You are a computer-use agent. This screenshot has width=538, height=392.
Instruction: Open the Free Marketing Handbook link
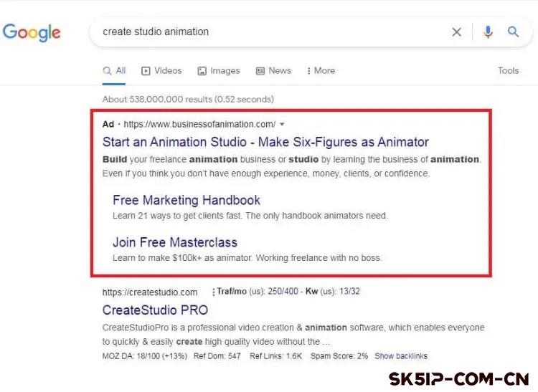click(x=187, y=200)
